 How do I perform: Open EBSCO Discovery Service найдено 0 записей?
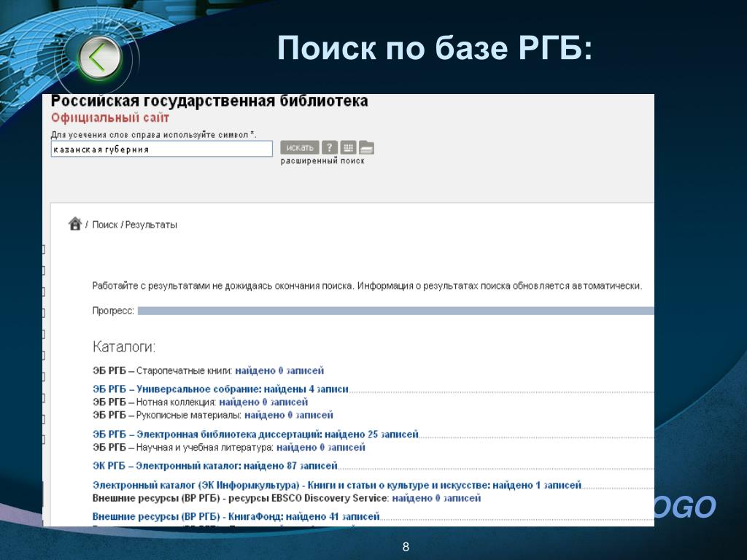286,498
